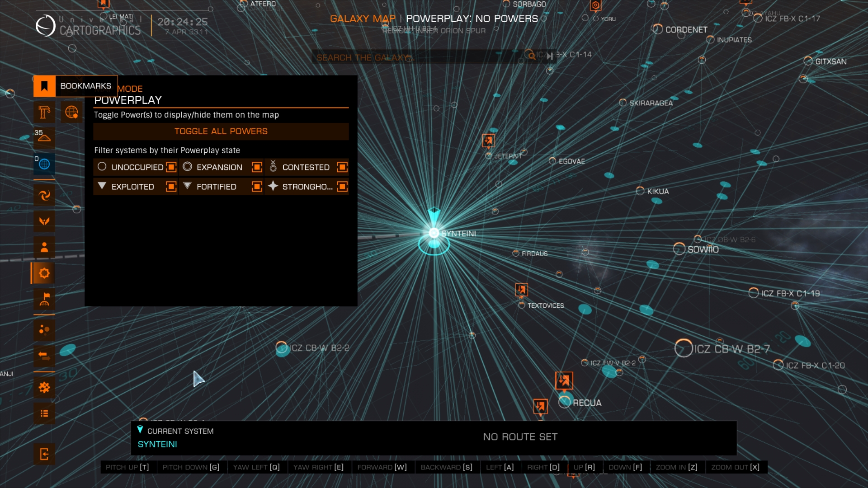Toggle the EXPANSION filter switch

click(257, 167)
